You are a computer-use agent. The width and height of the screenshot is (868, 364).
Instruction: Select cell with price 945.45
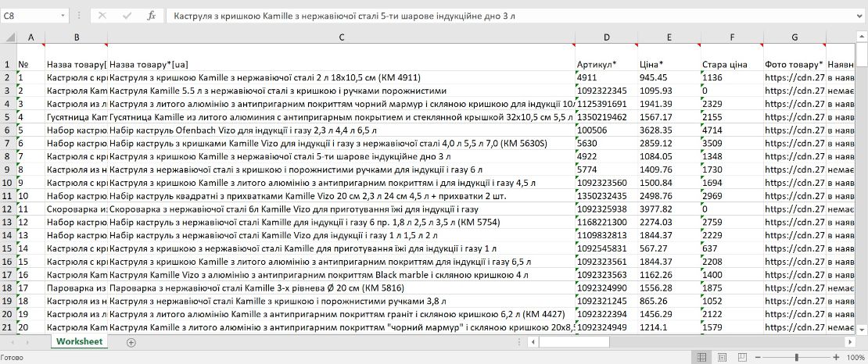click(669, 78)
